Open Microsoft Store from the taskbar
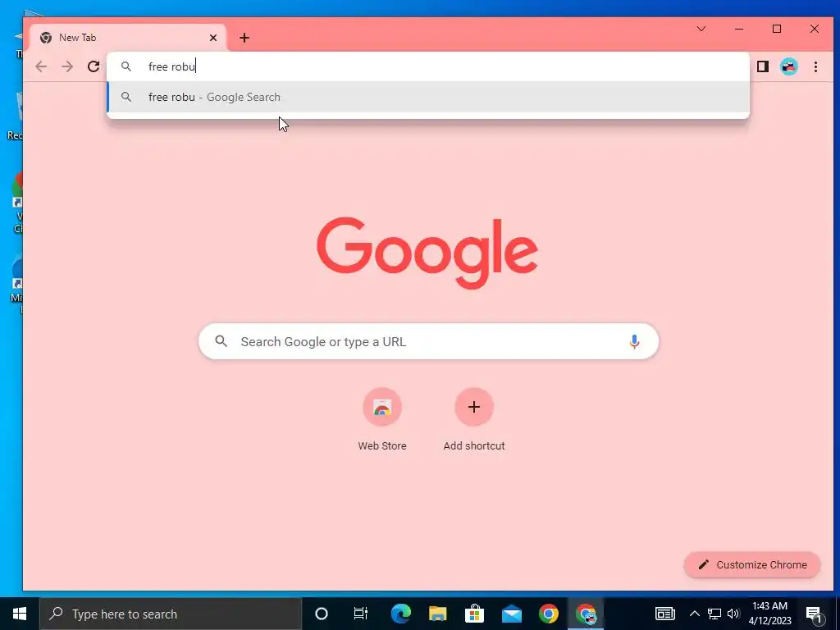The width and height of the screenshot is (840, 630). click(x=475, y=614)
